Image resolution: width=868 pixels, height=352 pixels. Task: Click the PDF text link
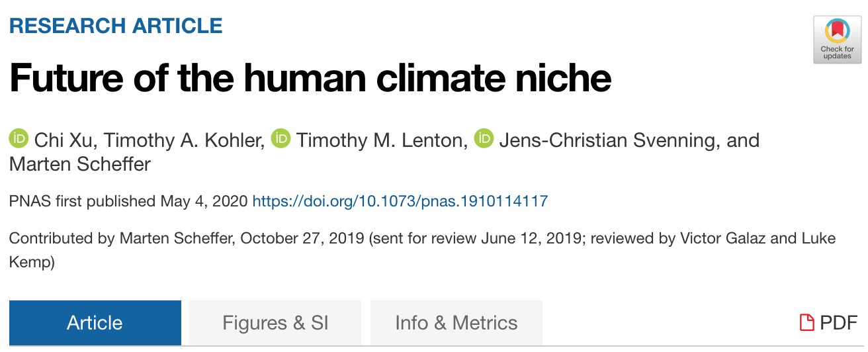[x=839, y=323]
